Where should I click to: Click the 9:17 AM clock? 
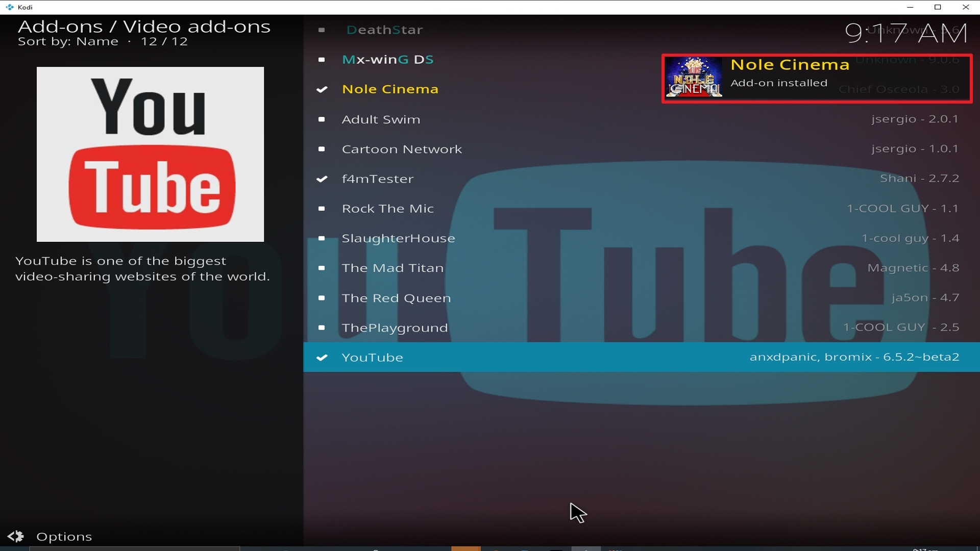906,34
